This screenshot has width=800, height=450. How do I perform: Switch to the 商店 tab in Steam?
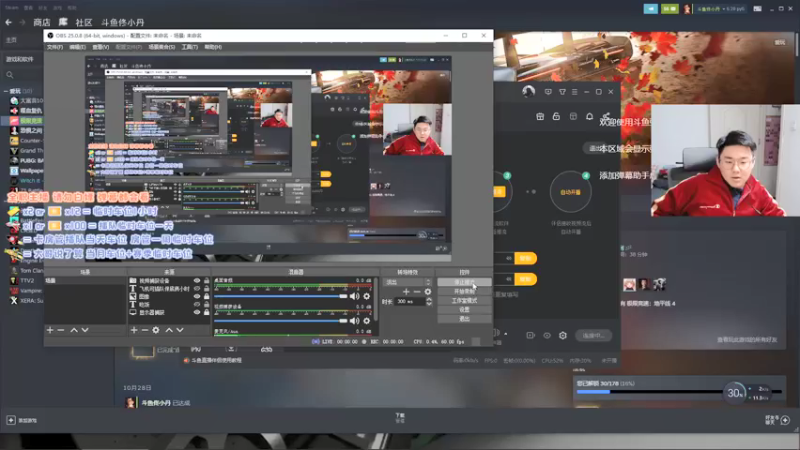pos(42,22)
